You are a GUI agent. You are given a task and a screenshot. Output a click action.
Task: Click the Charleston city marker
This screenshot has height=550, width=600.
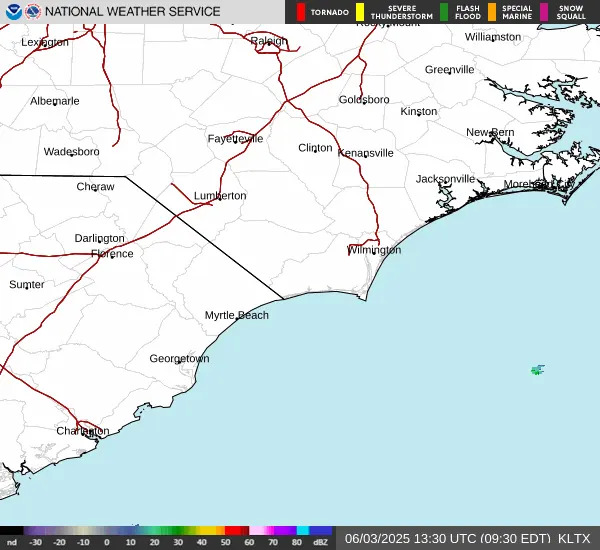click(85, 433)
